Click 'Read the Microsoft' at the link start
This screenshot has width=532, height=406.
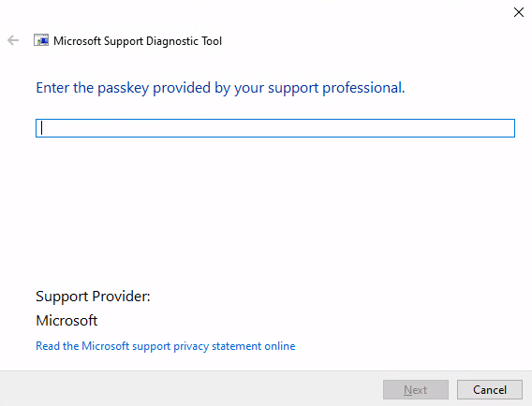tap(82, 346)
